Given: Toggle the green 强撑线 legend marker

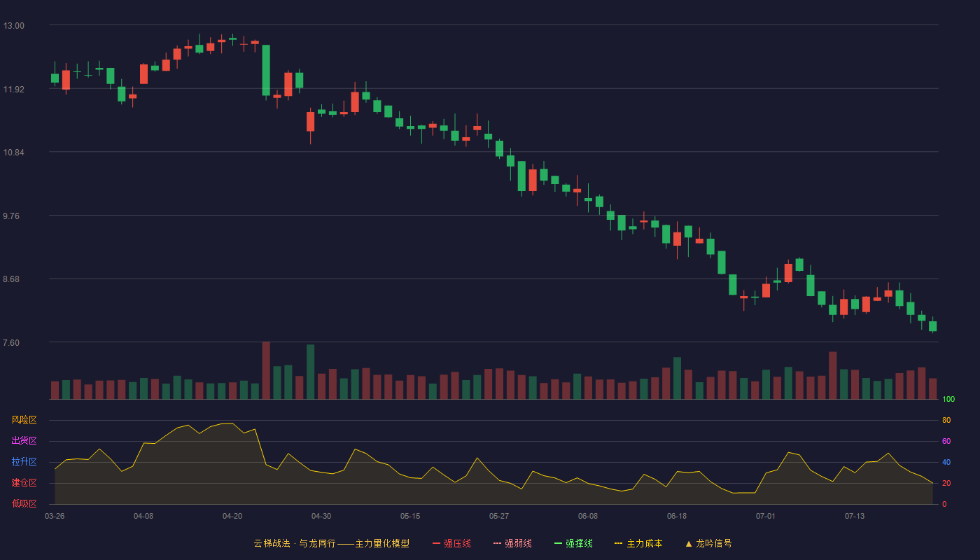Looking at the screenshot, I should click(x=558, y=543).
